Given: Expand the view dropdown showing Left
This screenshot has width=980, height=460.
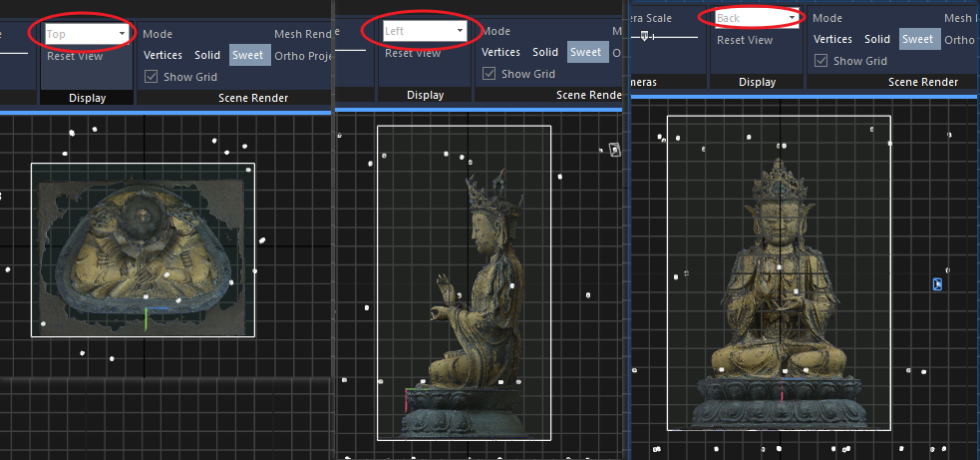Looking at the screenshot, I should pos(425,32).
